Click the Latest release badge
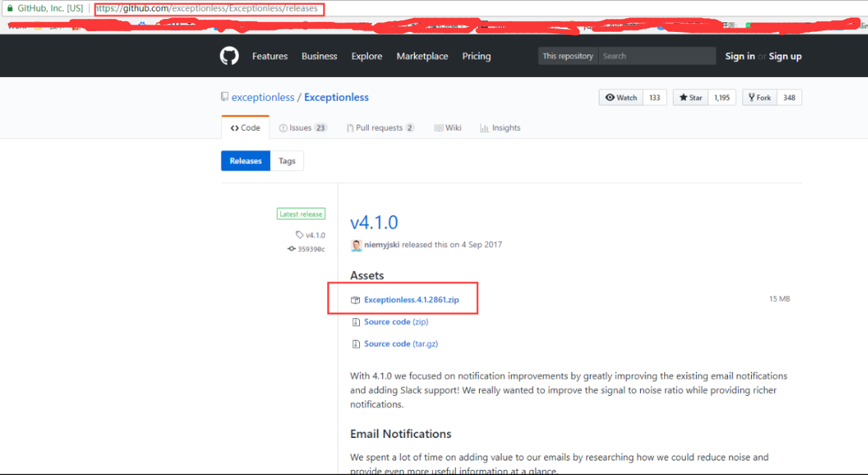The image size is (868, 475). point(300,214)
